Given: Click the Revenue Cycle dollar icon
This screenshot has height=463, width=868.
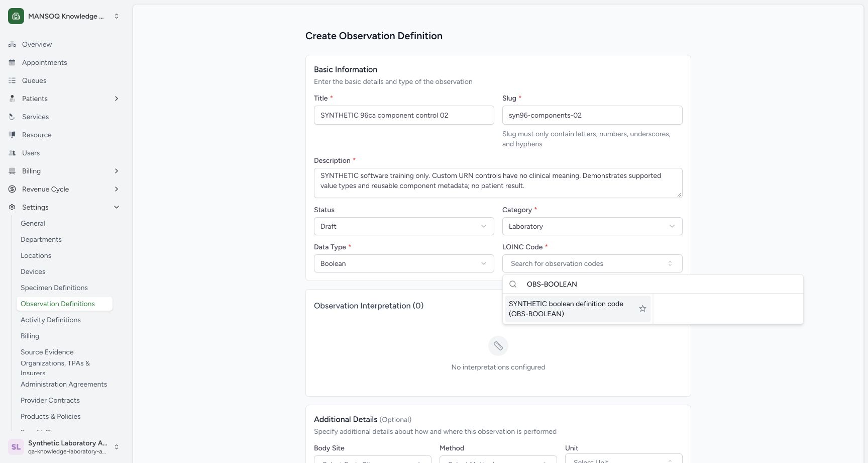Looking at the screenshot, I should [x=12, y=189].
